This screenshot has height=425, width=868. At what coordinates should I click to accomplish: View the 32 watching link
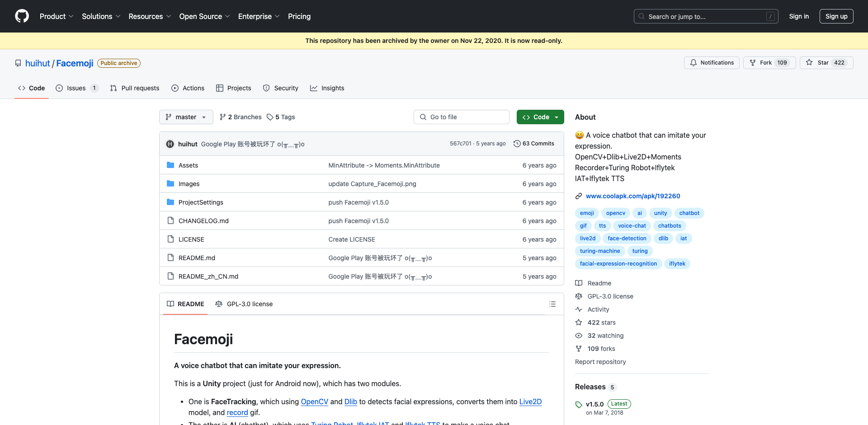click(x=599, y=336)
